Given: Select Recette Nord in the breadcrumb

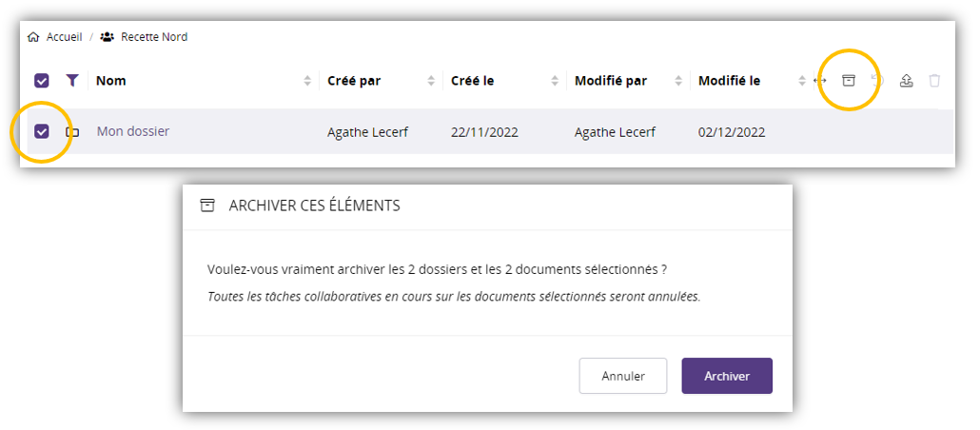Looking at the screenshot, I should [x=154, y=37].
